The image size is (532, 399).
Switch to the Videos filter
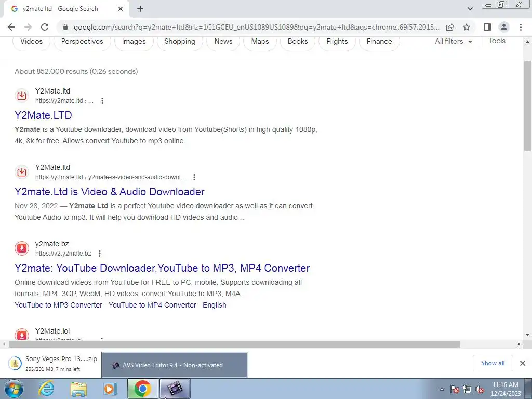click(31, 42)
